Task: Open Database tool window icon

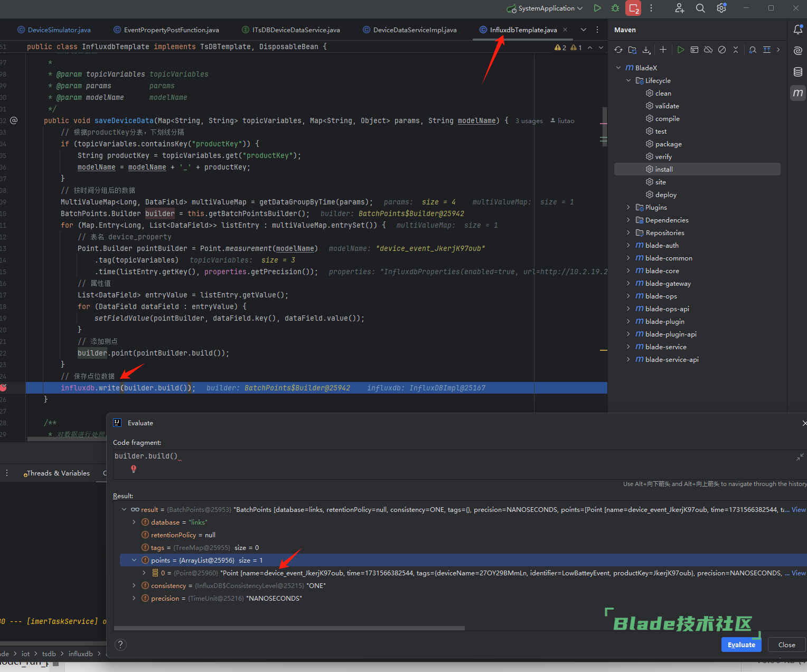Action: [x=798, y=72]
